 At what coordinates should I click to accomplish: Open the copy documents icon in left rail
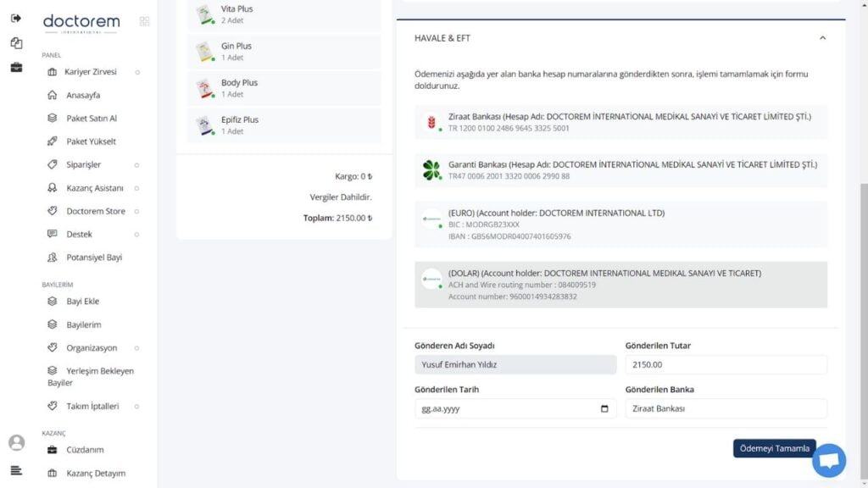point(16,42)
